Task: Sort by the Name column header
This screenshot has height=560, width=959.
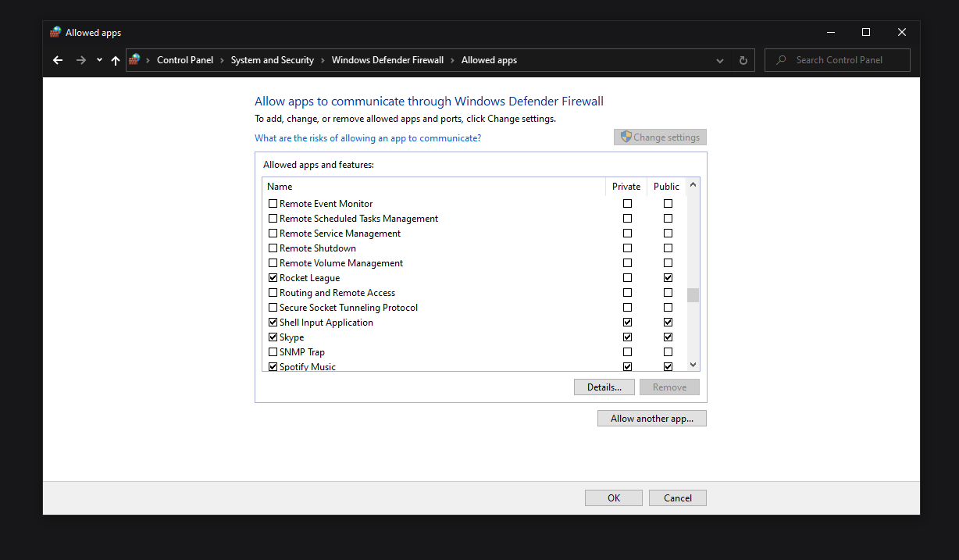Action: coord(433,187)
